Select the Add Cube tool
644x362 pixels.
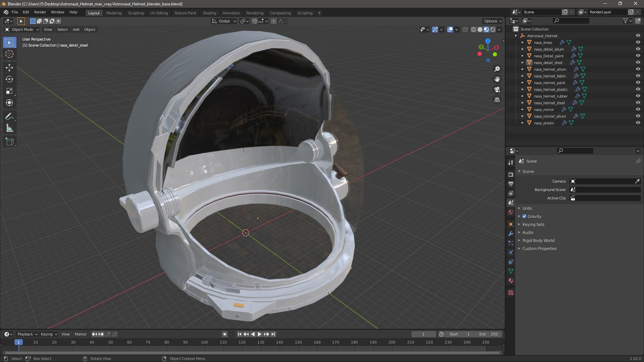click(x=9, y=141)
